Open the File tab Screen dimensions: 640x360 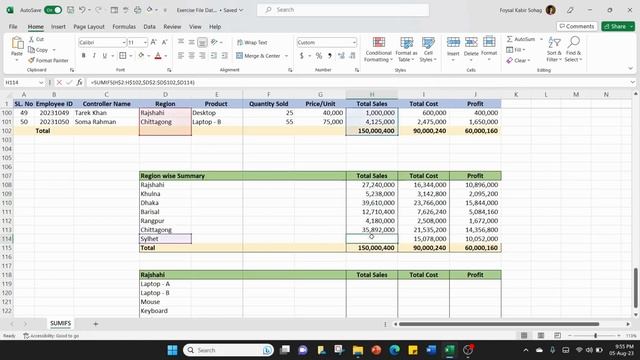(x=13, y=27)
